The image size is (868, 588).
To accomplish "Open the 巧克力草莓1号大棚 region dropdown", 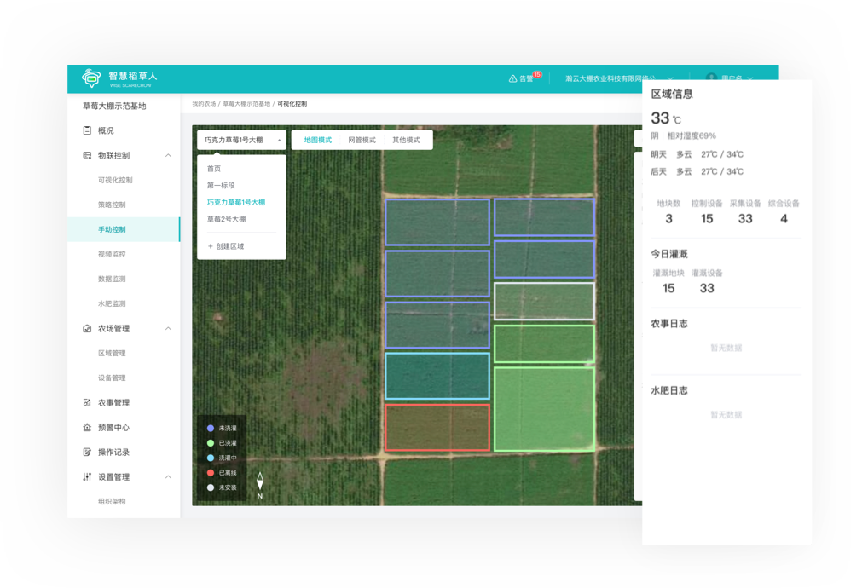I will point(241,140).
